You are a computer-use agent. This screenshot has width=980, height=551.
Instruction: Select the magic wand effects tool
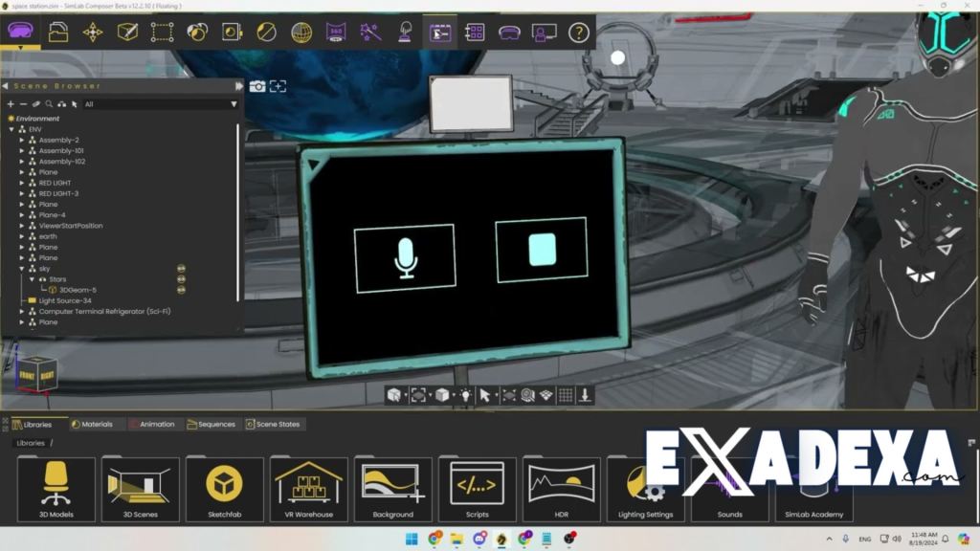point(370,33)
